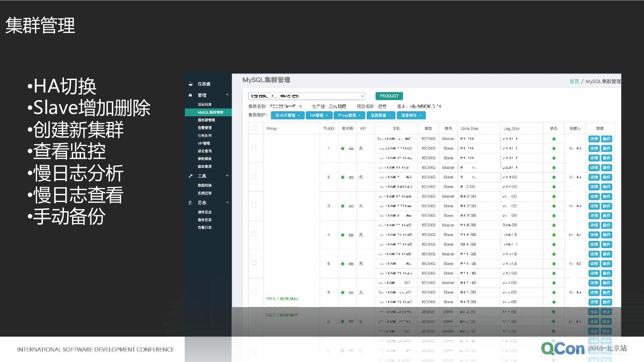Check the checkbox for node 3

click(254, 205)
